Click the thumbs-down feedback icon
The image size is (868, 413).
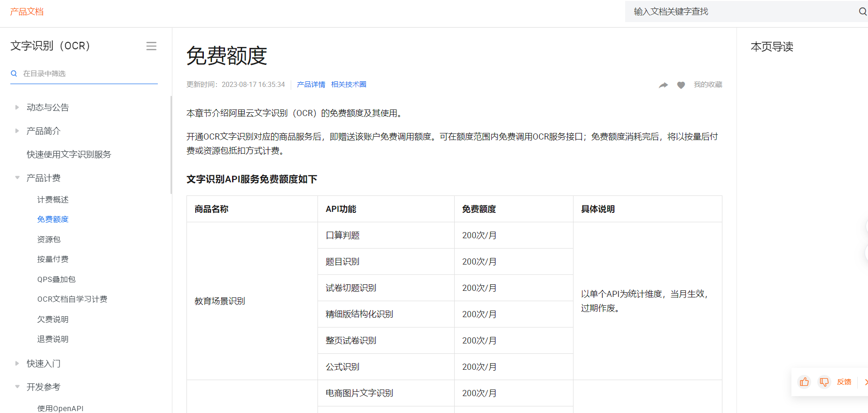824,382
